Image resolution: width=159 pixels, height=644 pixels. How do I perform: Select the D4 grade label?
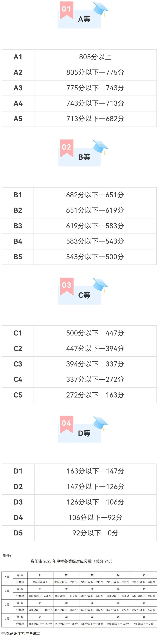pos(18,518)
